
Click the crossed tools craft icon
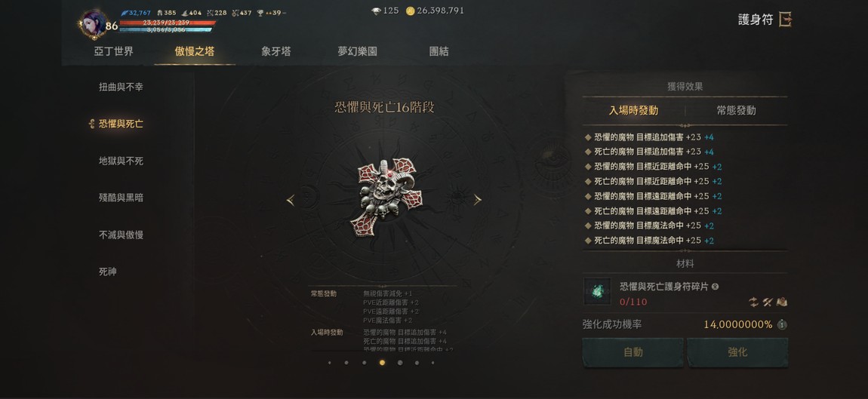(768, 302)
